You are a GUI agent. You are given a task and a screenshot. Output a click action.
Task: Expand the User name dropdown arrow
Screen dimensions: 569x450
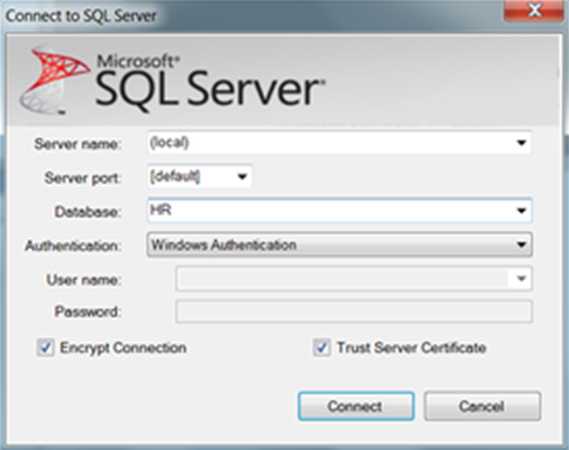(521, 279)
